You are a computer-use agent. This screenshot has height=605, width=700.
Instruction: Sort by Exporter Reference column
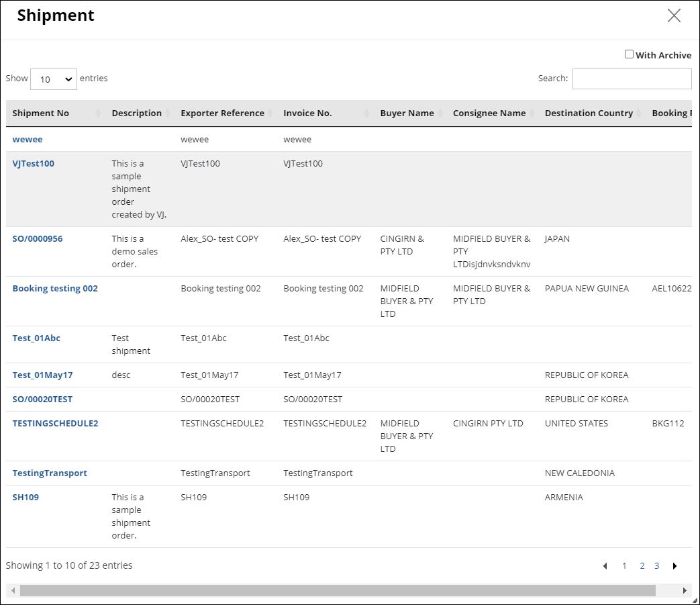point(226,113)
